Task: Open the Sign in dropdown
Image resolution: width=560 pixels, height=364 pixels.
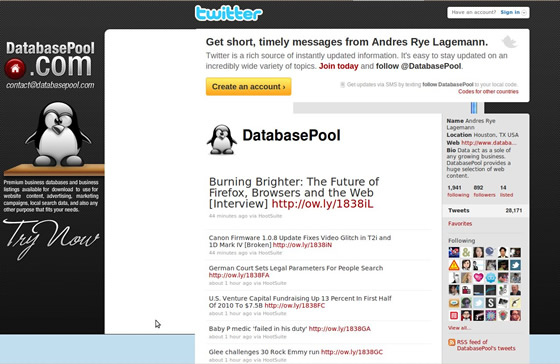Action: click(x=513, y=12)
